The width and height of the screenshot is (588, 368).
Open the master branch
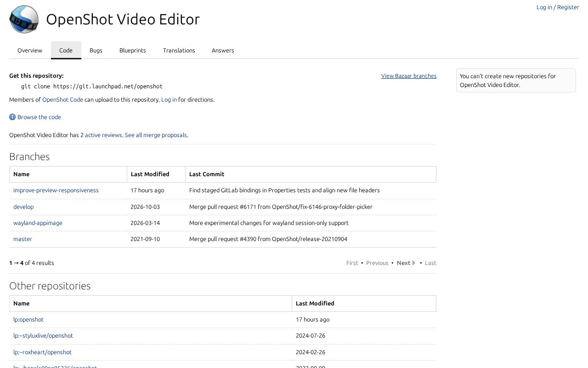[23, 239]
